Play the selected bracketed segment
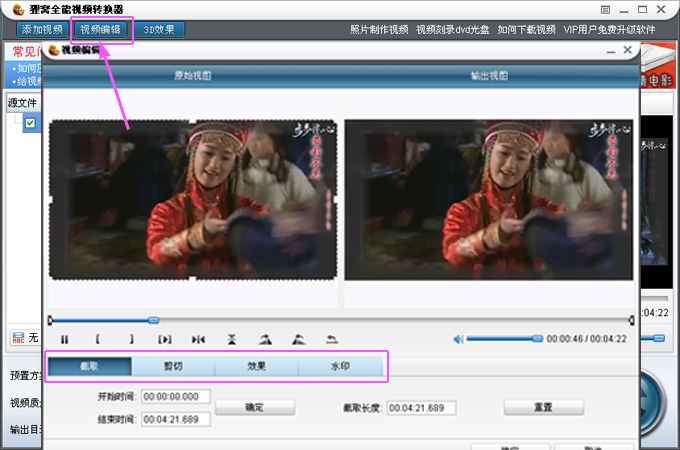Image resolution: width=680 pixels, height=450 pixels. point(164,339)
